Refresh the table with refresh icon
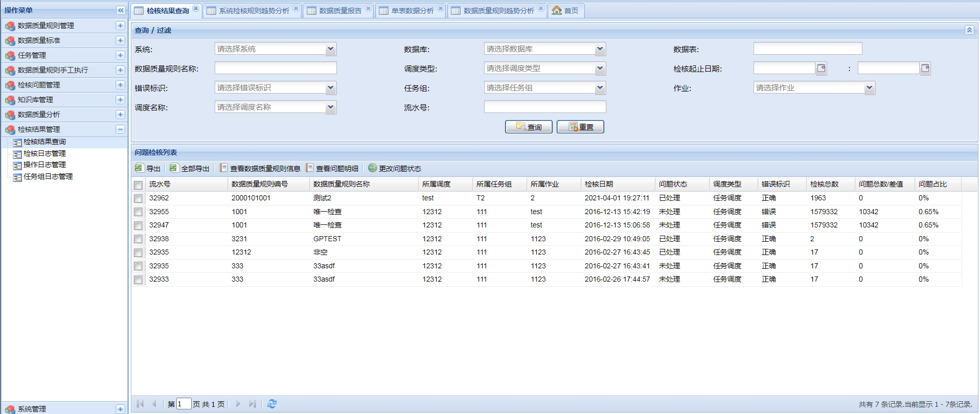 coord(272,404)
